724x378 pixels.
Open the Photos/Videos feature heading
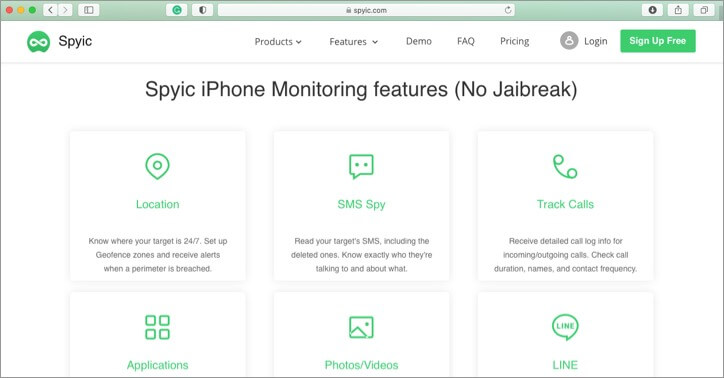(361, 365)
